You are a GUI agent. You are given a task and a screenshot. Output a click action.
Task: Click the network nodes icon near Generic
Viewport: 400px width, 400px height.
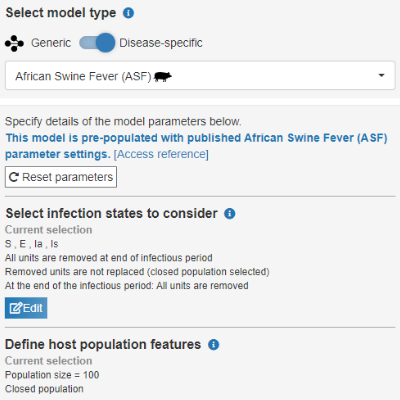14,43
